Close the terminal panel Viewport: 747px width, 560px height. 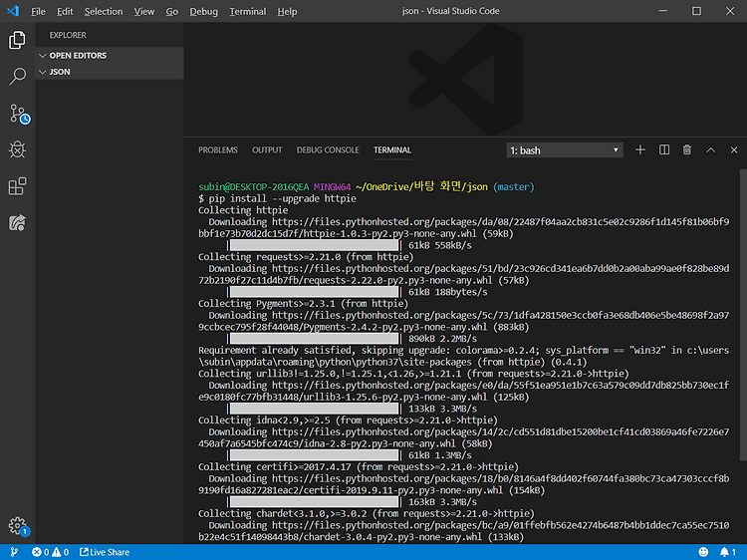tap(734, 150)
